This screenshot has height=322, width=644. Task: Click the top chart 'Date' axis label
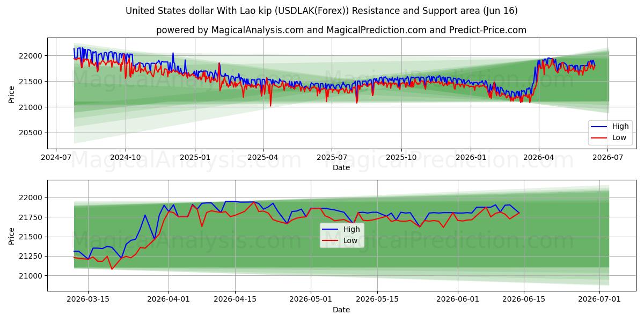tap(341, 167)
